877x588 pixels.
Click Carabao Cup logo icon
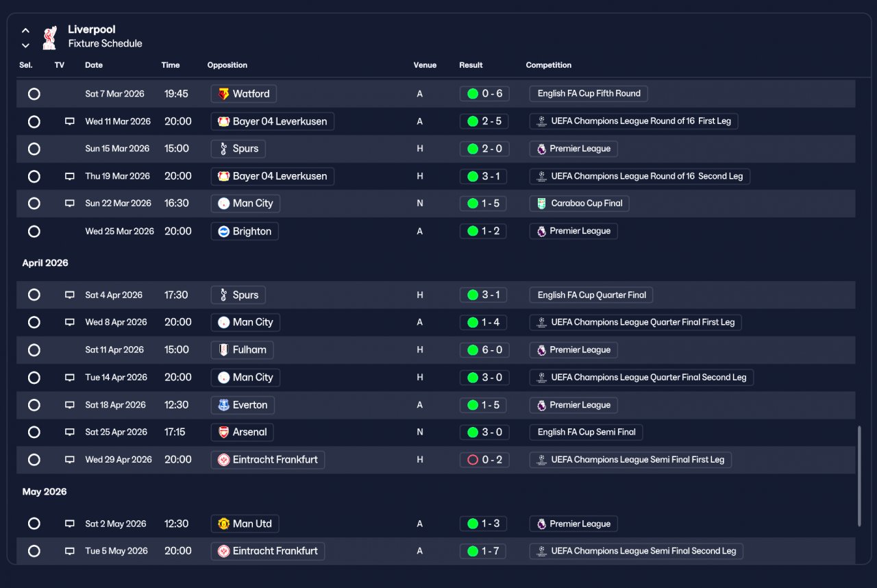(x=541, y=204)
